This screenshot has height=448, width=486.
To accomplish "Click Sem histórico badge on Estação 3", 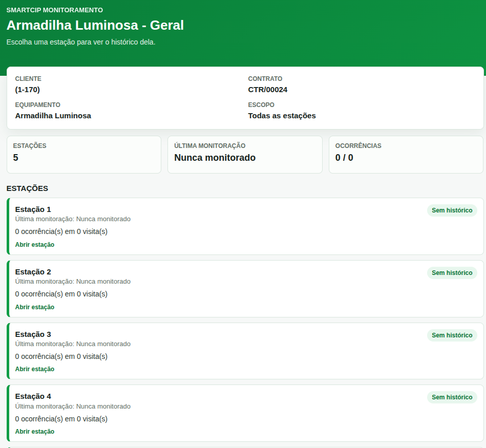I will pyautogui.click(x=452, y=335).
